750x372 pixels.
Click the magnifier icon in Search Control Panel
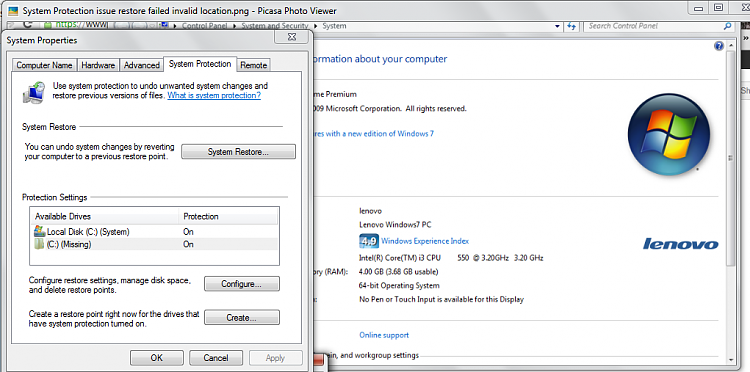coord(728,26)
